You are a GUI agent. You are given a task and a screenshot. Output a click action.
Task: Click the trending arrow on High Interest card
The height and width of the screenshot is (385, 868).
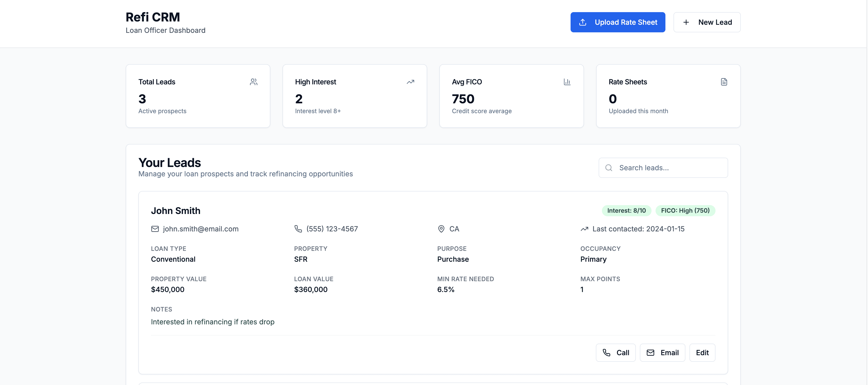pos(411,81)
